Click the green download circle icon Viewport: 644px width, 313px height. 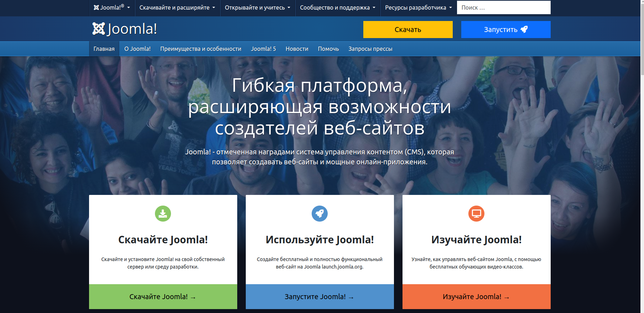[163, 213]
